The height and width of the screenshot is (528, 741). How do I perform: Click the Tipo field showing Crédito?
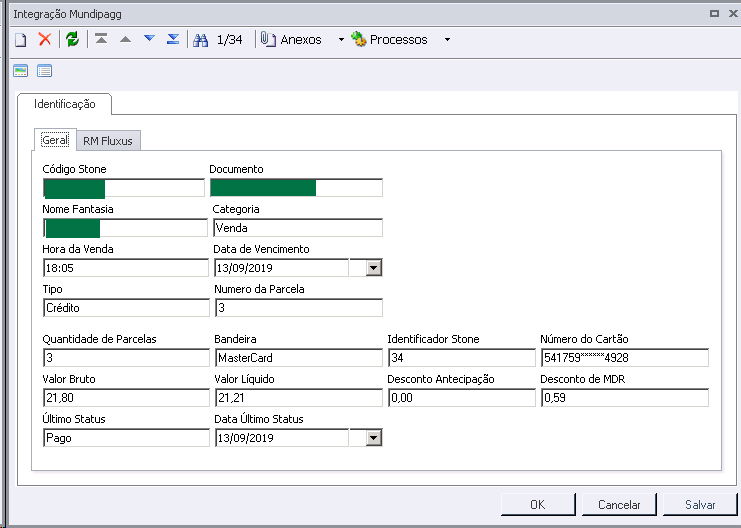(126, 308)
